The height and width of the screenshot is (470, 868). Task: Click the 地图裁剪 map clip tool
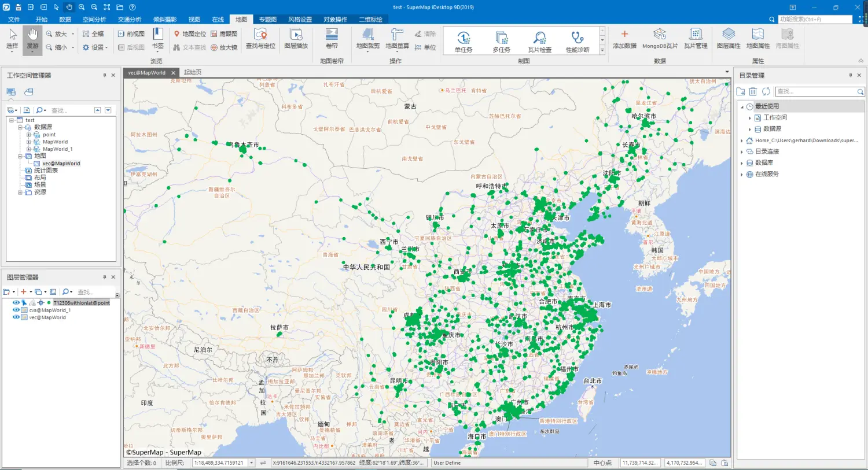click(x=367, y=39)
